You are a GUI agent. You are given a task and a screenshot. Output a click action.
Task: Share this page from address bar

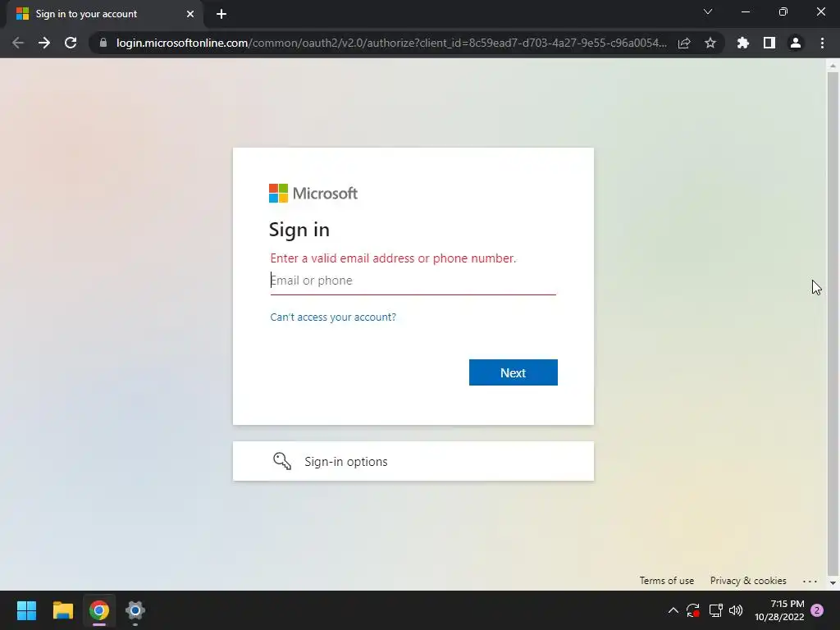click(684, 43)
